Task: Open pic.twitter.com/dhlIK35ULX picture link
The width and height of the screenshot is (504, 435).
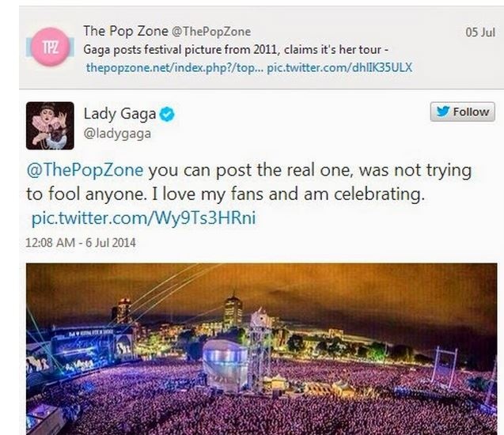Action: click(339, 68)
